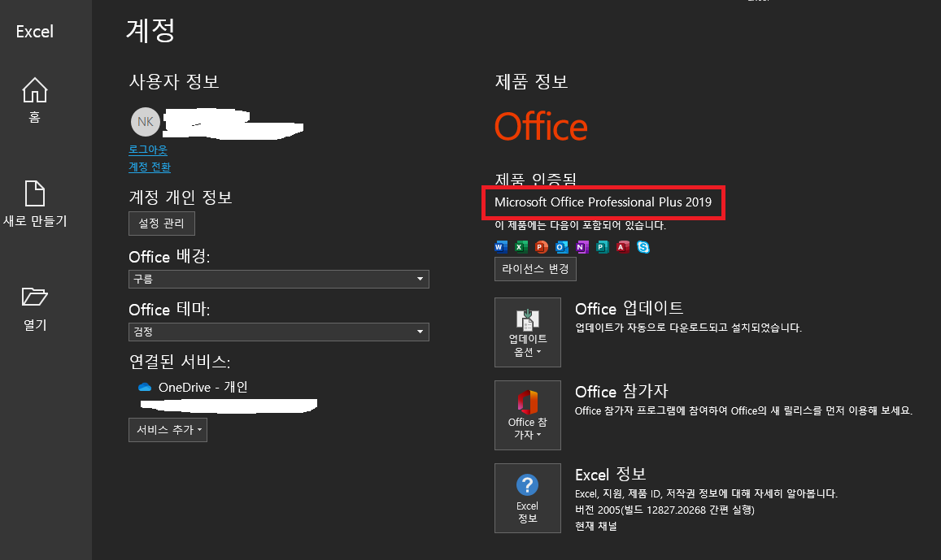The height and width of the screenshot is (560, 941).
Task: Click the Microsoft Office Professional Plus 2019 text
Action: (x=603, y=202)
